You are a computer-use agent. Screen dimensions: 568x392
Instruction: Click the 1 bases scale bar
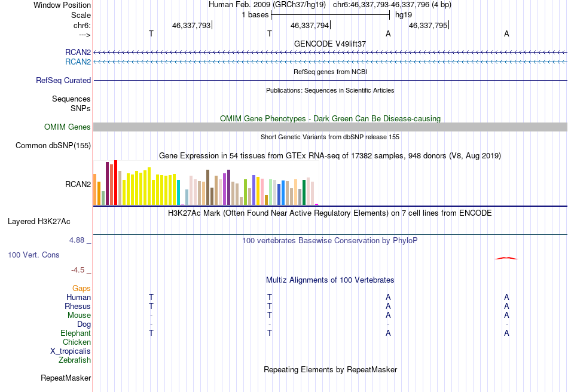tap(330, 15)
